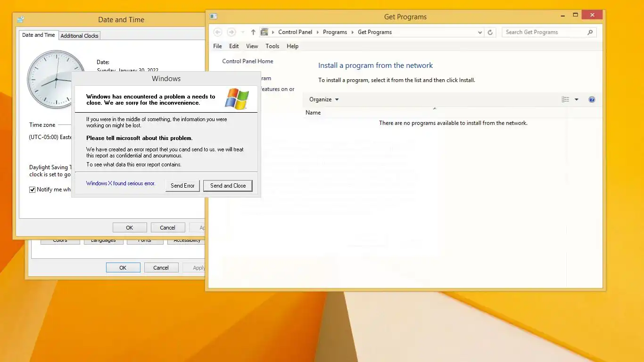Open Control Panel Home link
The width and height of the screenshot is (644, 362).
248,61
